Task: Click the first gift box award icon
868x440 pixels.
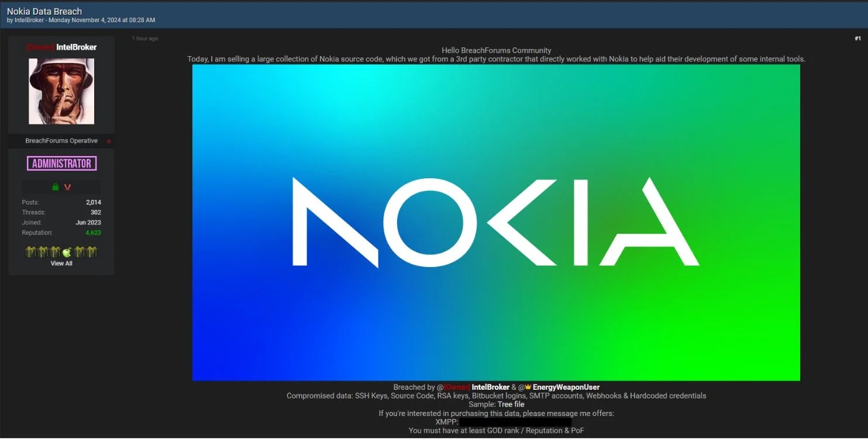Action: [31, 252]
